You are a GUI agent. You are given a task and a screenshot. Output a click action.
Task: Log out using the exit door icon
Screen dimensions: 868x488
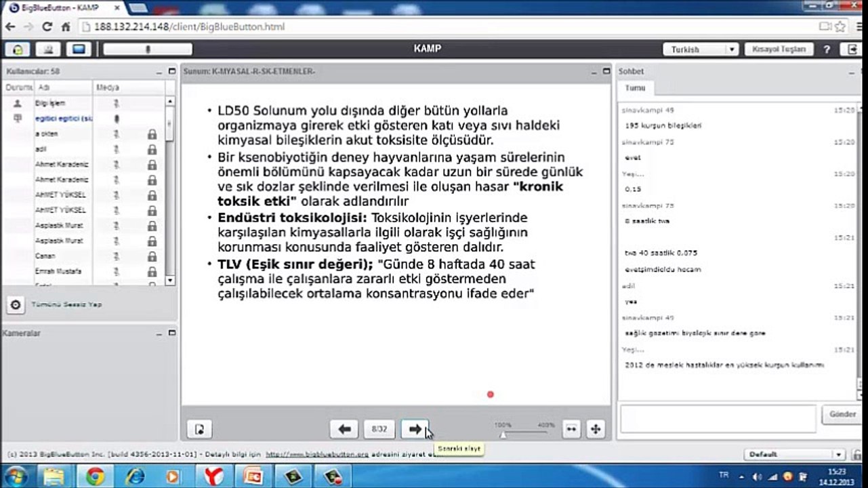click(x=852, y=49)
